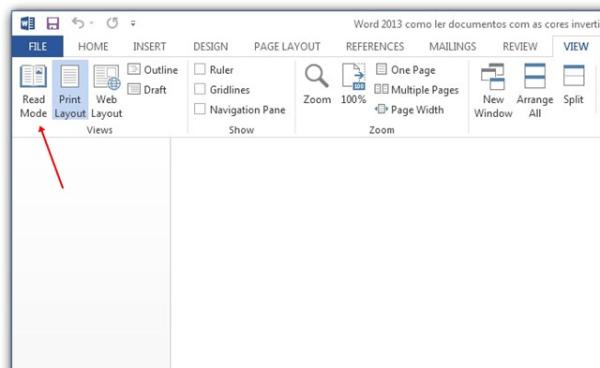Click the document title text in title bar
Viewport: 600px width, 368px height.
coord(476,24)
